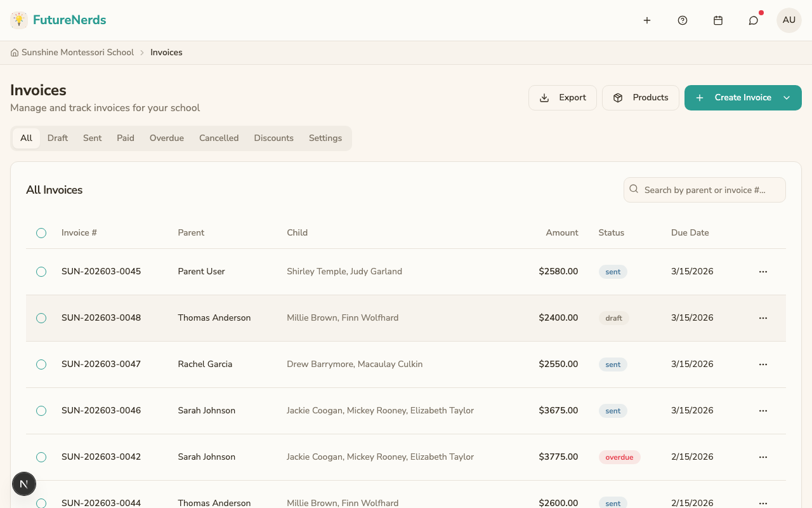Select the SUN-202603-0042 overdue invoice checkbox
The height and width of the screenshot is (508, 812).
(x=41, y=457)
